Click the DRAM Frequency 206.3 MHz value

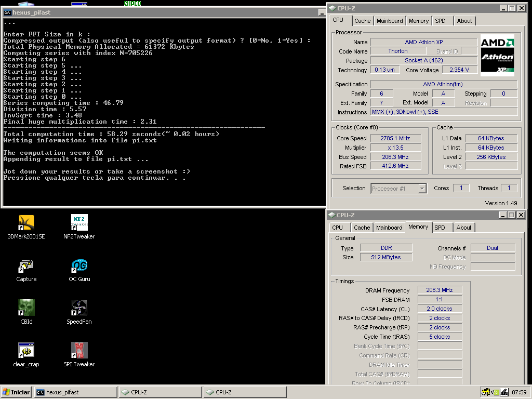tap(440, 290)
